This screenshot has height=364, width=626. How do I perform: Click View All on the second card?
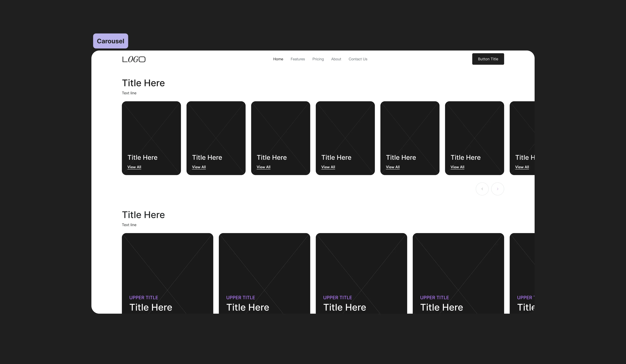(199, 167)
